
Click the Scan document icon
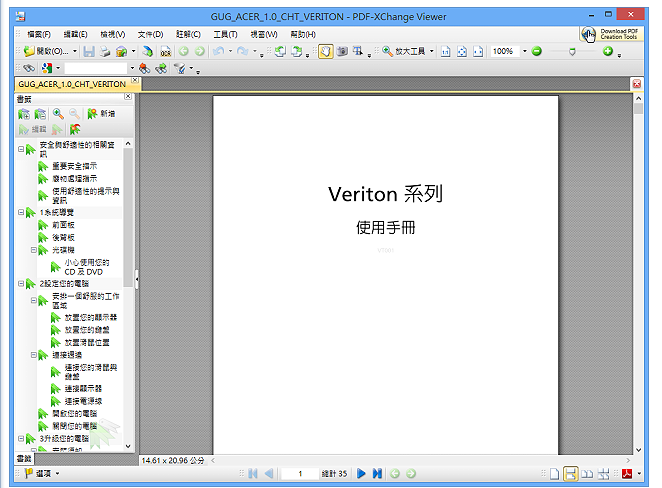[x=147, y=52]
